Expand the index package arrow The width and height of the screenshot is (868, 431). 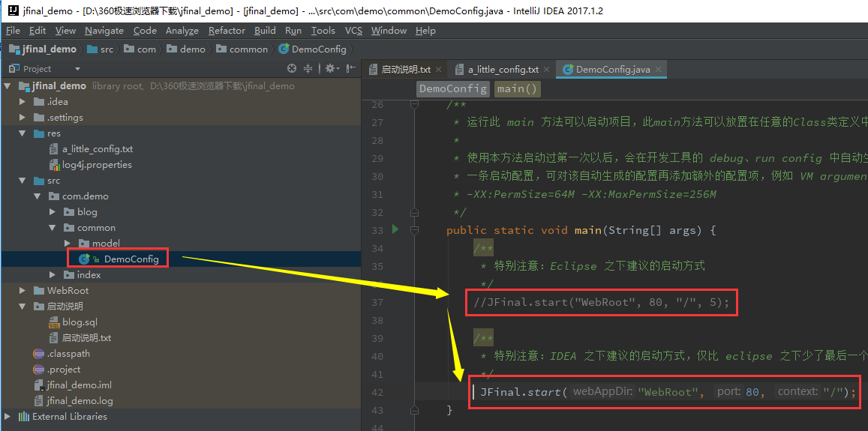point(52,275)
